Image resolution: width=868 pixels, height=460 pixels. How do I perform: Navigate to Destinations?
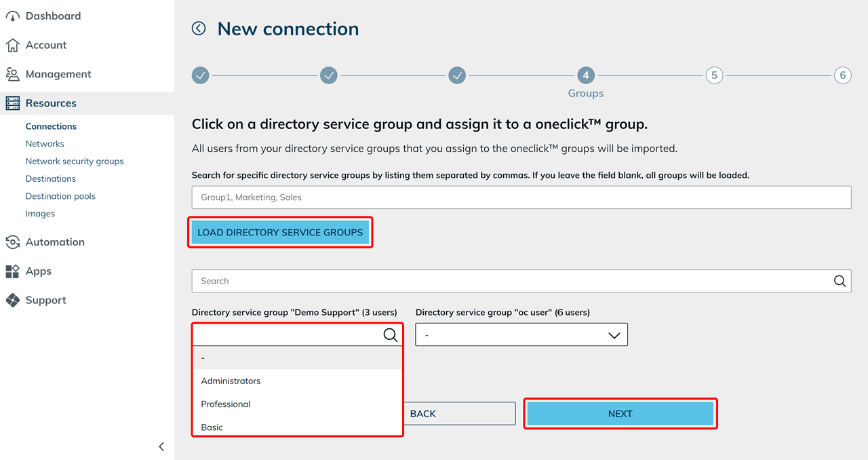pos(51,178)
